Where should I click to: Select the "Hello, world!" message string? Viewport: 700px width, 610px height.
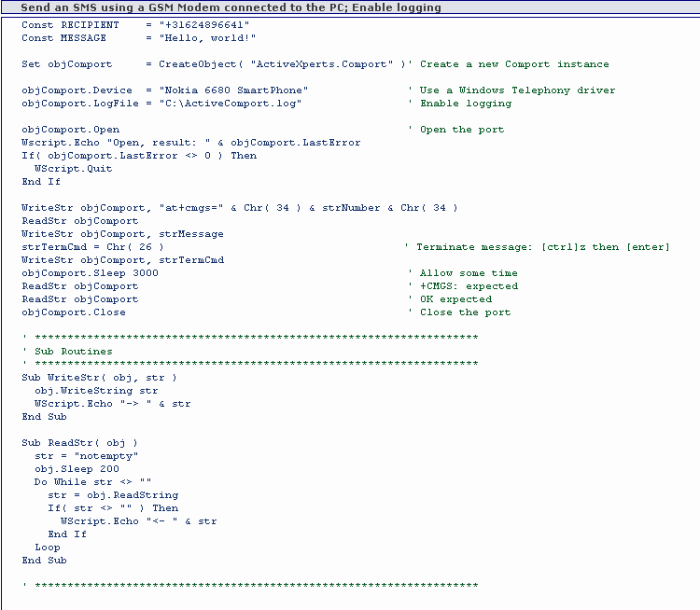pos(207,38)
